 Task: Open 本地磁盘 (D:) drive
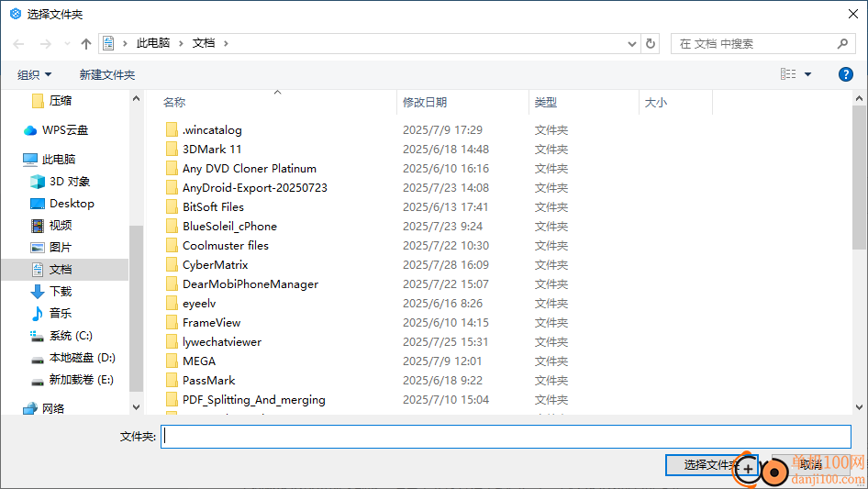click(82, 358)
